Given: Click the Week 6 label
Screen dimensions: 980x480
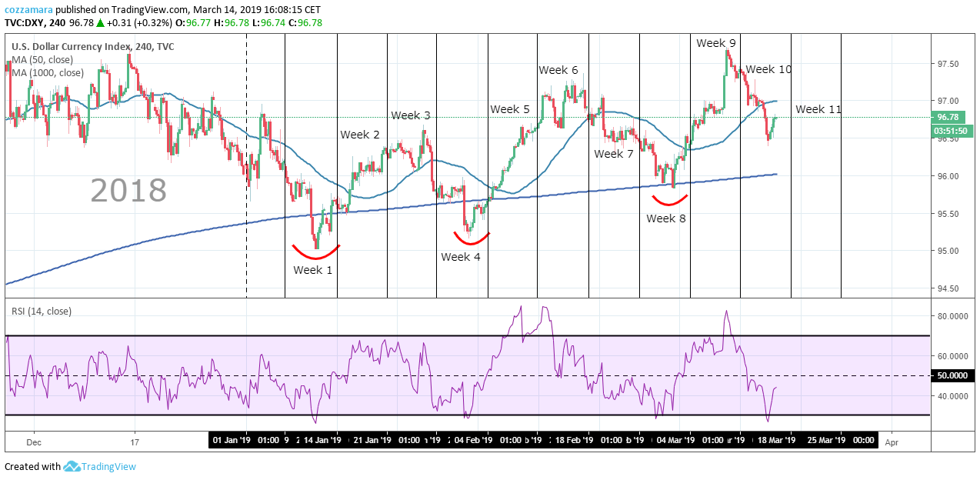Looking at the screenshot, I should (558, 70).
